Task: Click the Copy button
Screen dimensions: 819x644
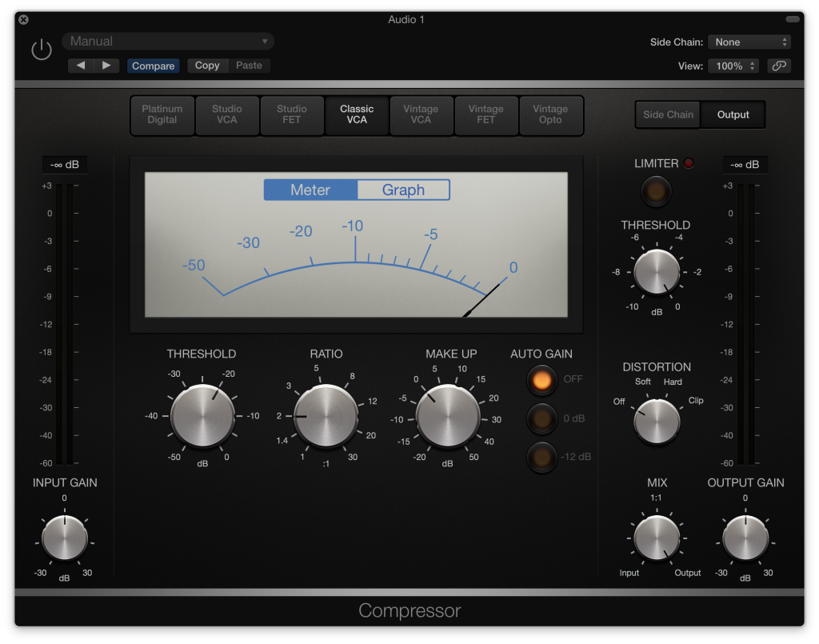Action: (x=207, y=66)
